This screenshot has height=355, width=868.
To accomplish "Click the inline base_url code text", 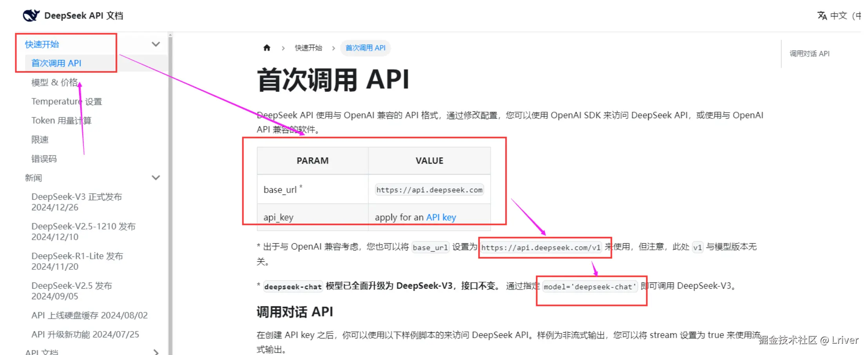I will coord(430,248).
